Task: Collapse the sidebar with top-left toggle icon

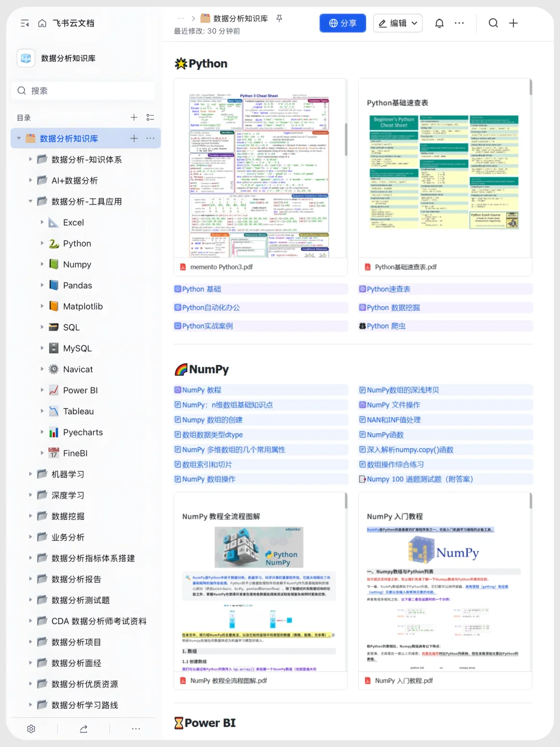Action: pyautogui.click(x=24, y=23)
